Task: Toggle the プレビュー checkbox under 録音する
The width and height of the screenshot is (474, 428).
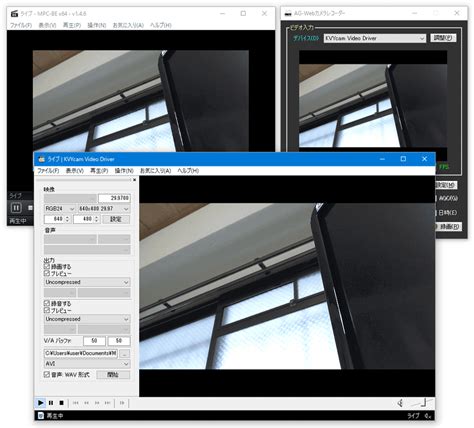Action: (x=47, y=310)
